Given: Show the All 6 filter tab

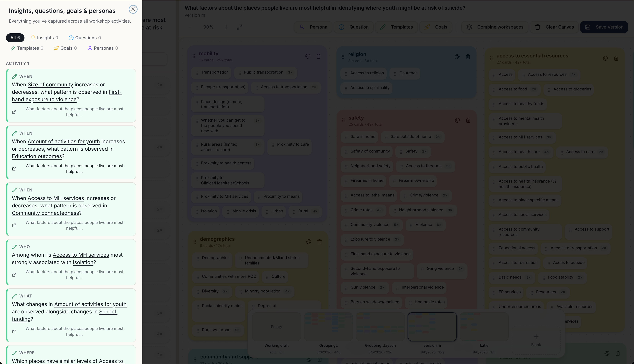Looking at the screenshot, I should pos(15,38).
